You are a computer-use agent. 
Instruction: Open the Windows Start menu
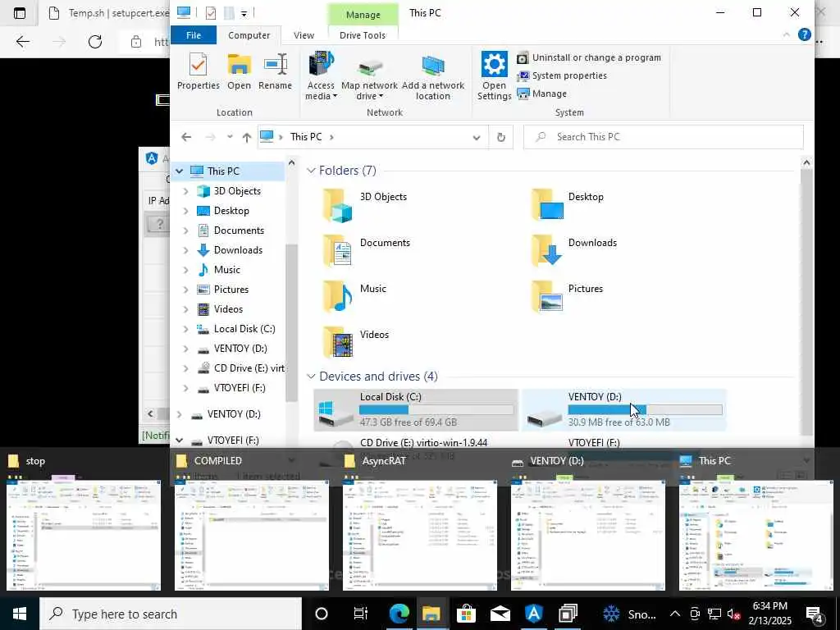(20, 614)
